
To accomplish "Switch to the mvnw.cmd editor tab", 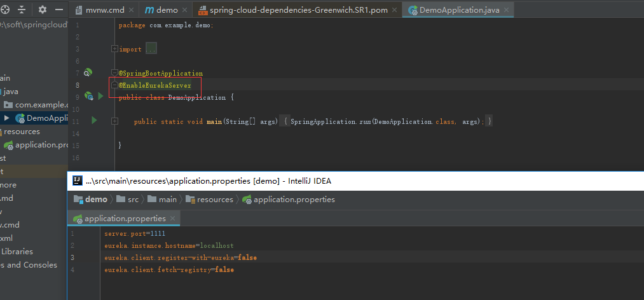I will tap(105, 10).
